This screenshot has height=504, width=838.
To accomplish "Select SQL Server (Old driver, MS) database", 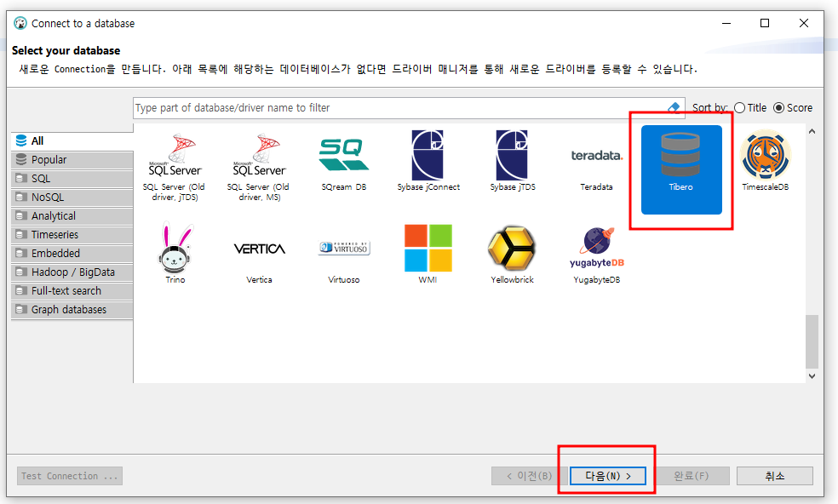I will (259, 167).
